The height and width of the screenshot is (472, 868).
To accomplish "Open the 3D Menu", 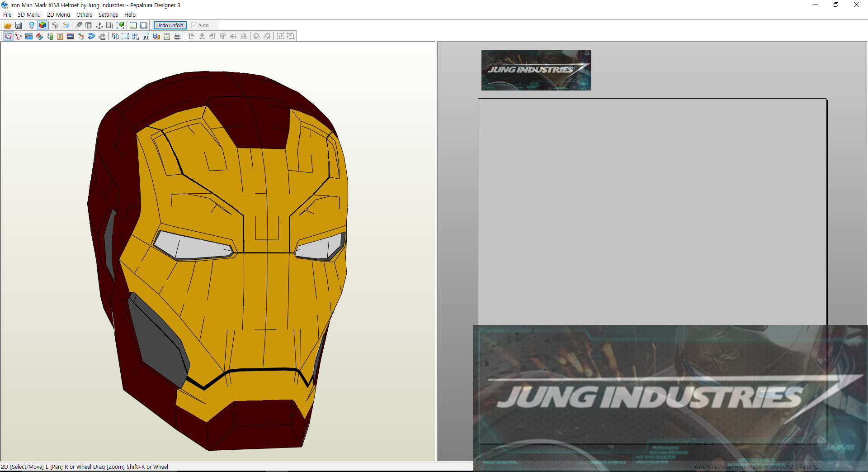I will 29,15.
